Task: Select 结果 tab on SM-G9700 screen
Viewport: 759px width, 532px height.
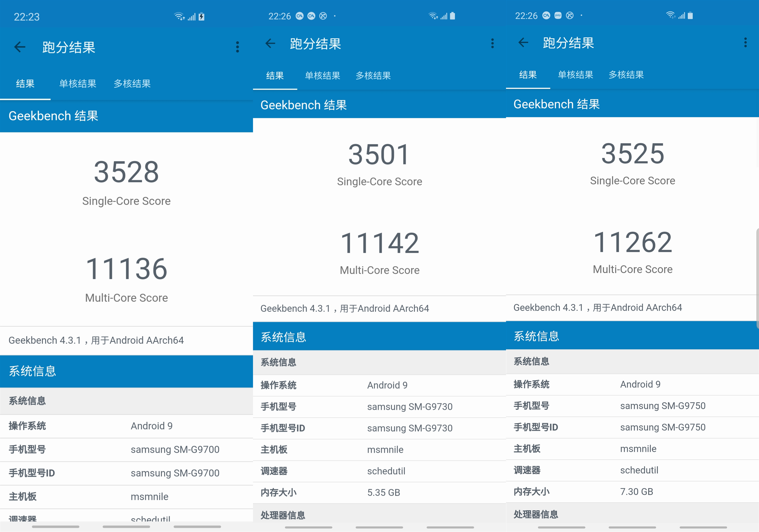Action: click(x=25, y=83)
